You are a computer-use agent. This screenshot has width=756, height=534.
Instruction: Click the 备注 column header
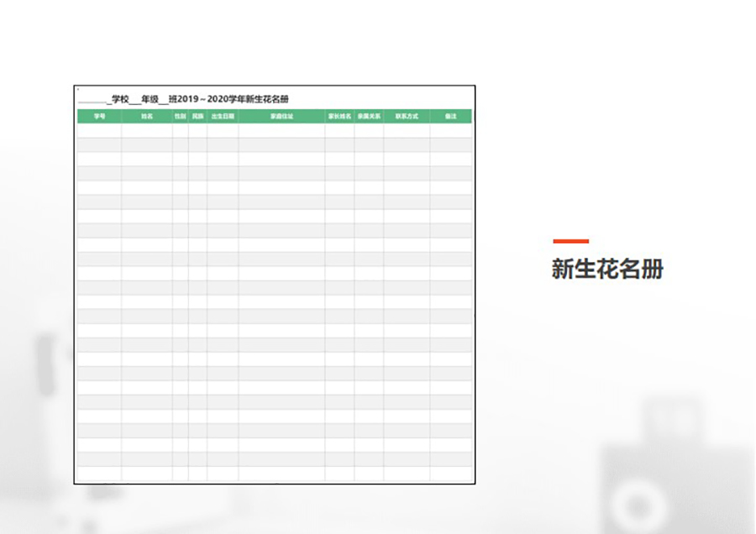click(x=451, y=116)
